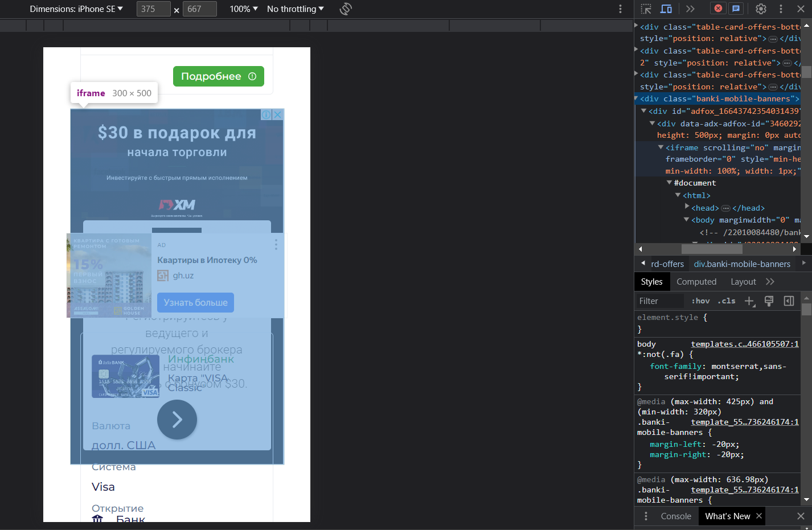Switch to the Styles tab
The image size is (812, 530).
point(651,282)
